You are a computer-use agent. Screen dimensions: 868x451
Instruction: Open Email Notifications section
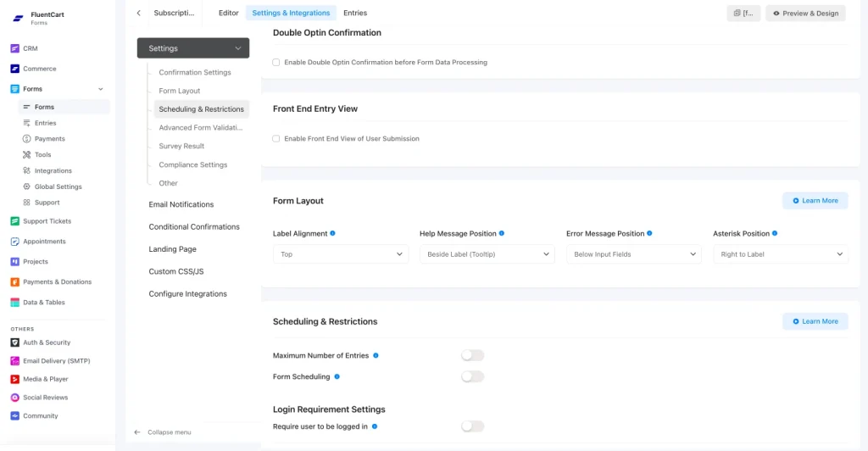pos(181,205)
